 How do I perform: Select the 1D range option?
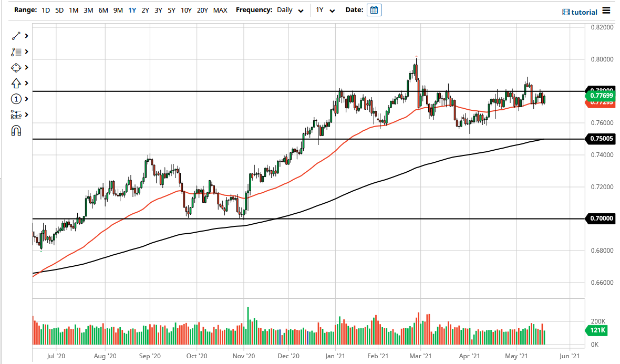point(45,9)
